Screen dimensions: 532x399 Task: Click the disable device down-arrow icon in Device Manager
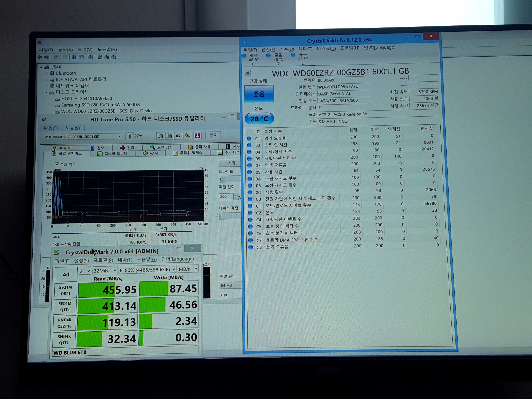click(114, 57)
